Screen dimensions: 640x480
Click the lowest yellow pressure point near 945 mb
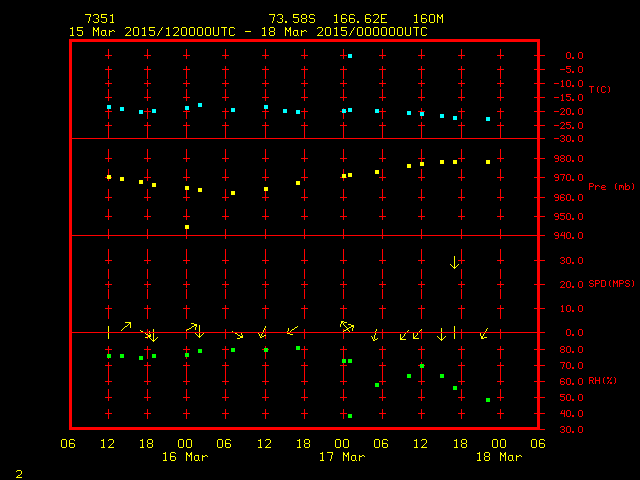(187, 227)
